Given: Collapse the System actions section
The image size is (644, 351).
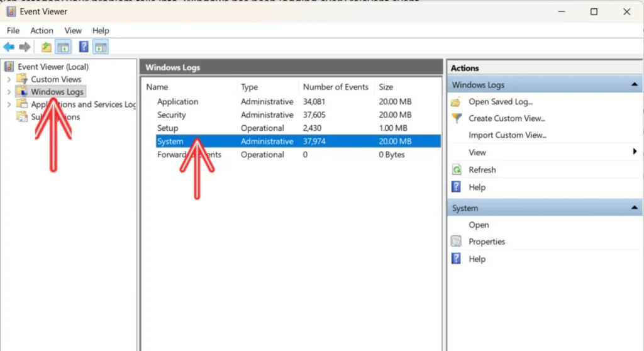Looking at the screenshot, I should pos(634,208).
